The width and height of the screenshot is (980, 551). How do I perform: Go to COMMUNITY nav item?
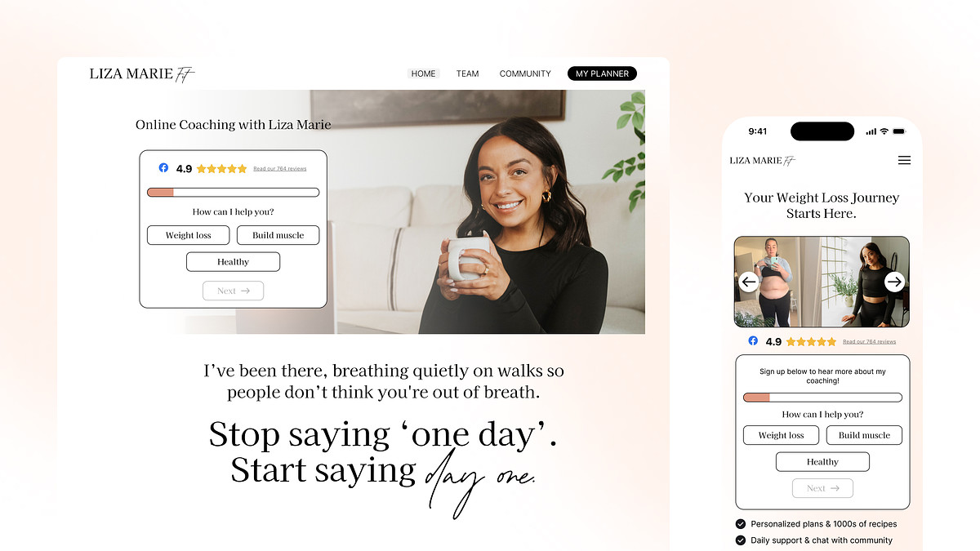[x=525, y=73]
